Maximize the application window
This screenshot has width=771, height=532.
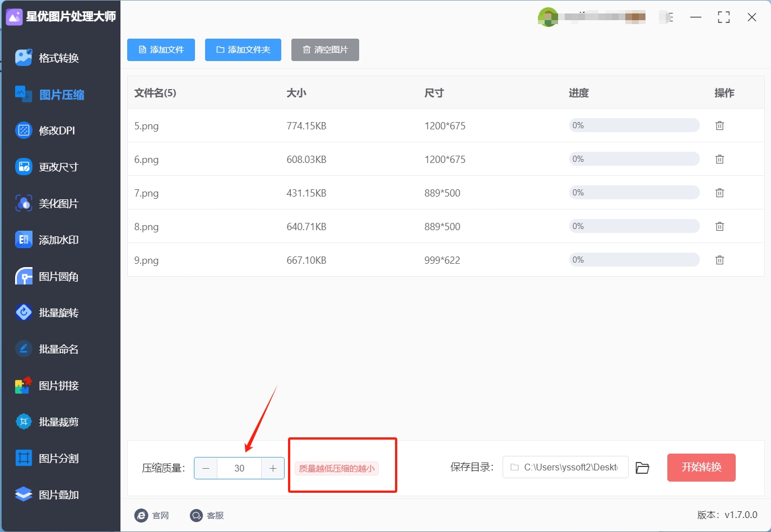(x=724, y=17)
